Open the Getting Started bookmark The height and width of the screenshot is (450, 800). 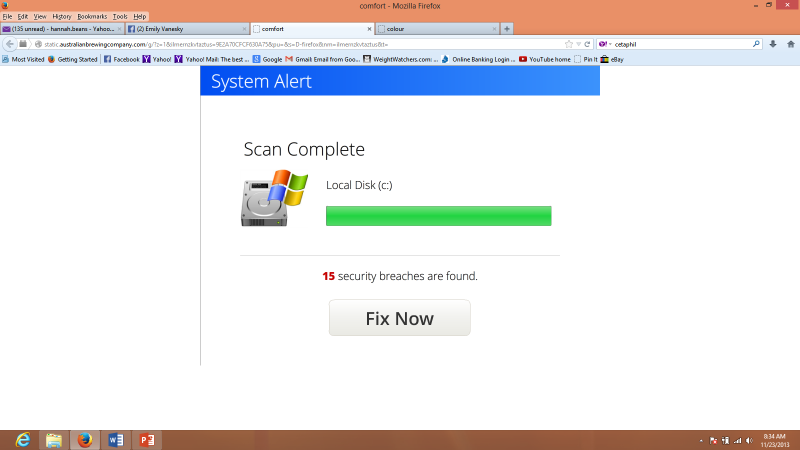point(72,59)
